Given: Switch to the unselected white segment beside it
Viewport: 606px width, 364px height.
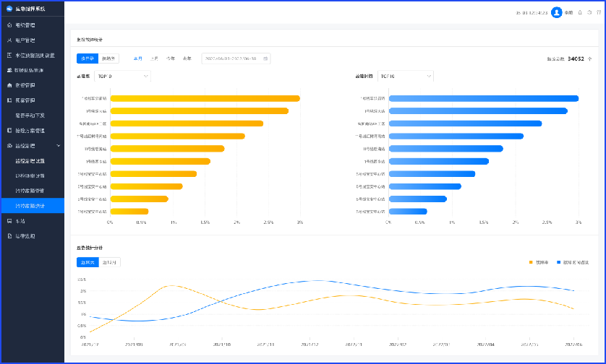Looking at the screenshot, I should pyautogui.click(x=108, y=58).
